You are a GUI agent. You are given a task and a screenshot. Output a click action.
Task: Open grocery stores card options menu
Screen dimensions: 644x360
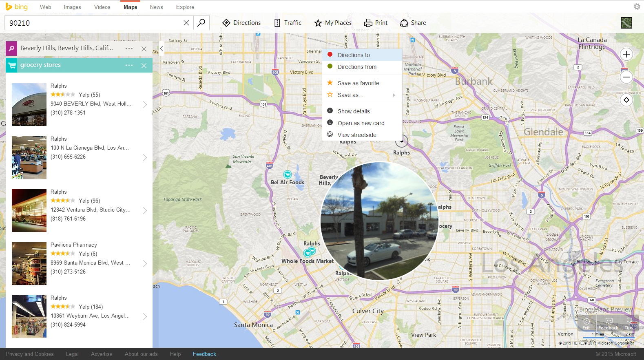[129, 65]
